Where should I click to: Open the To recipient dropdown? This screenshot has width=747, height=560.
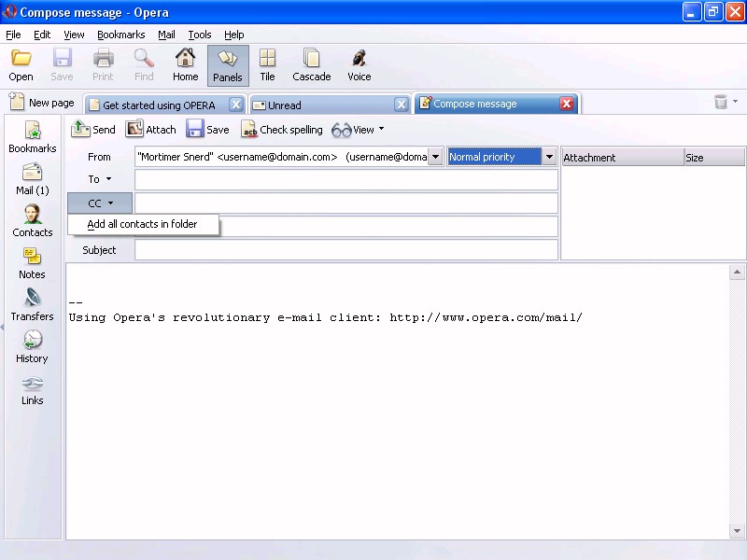tap(100, 179)
